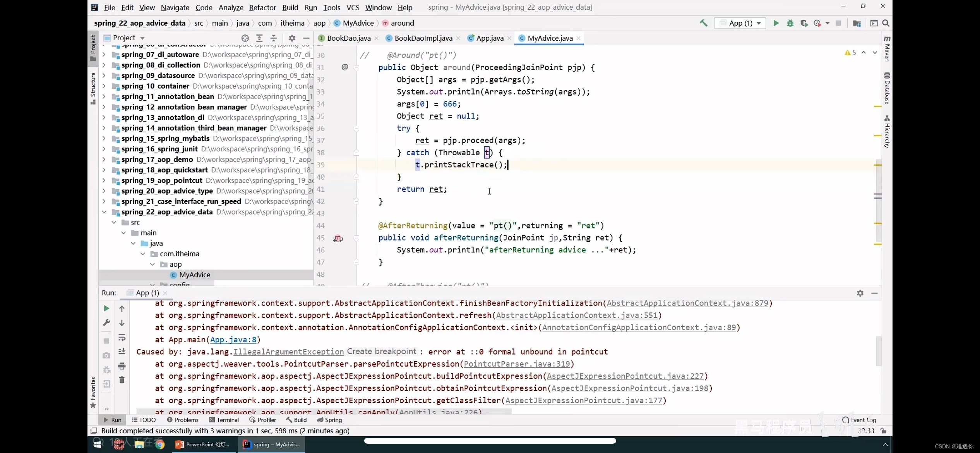Open the VCS menu

[x=353, y=7]
